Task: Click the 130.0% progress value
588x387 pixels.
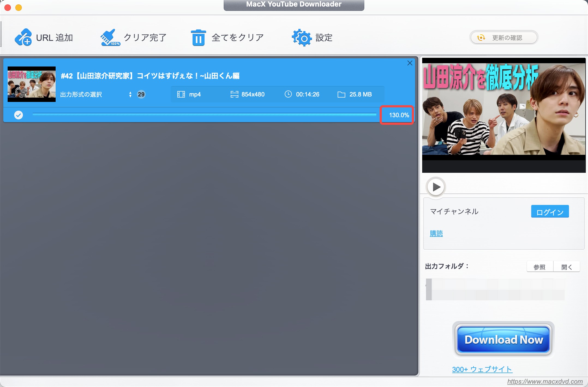Action: tap(399, 115)
